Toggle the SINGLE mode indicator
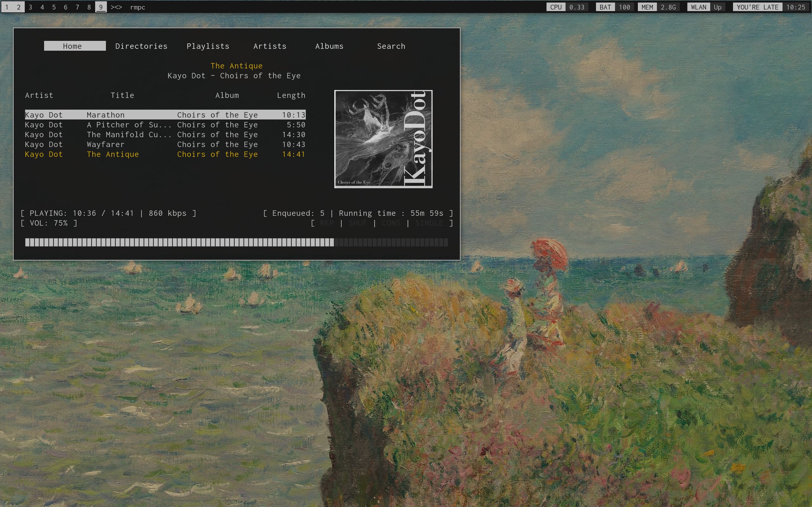This screenshot has height=507, width=812. [429, 223]
